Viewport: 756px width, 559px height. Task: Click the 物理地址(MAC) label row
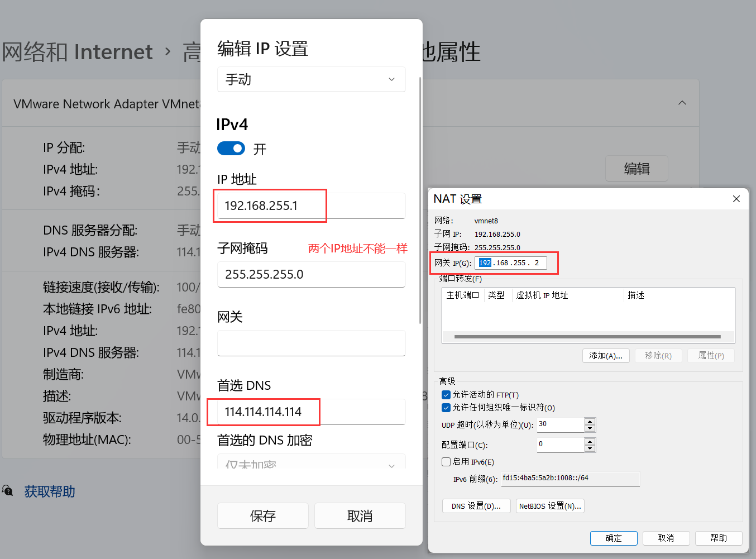(87, 440)
